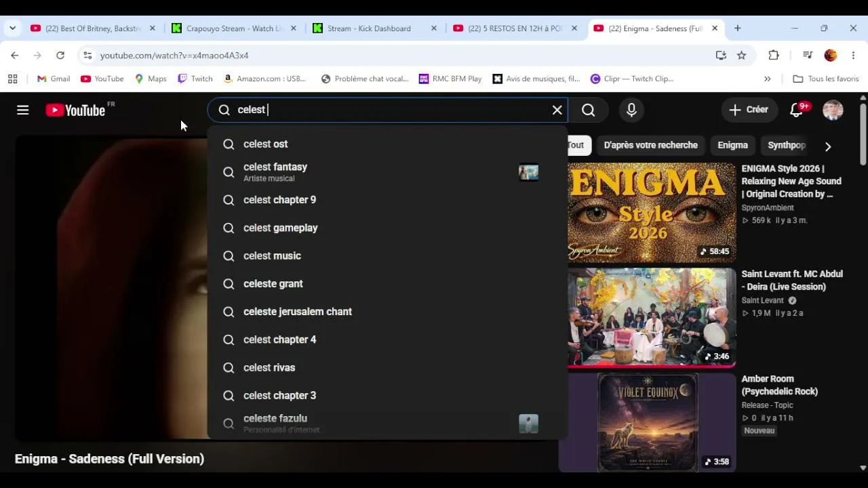Viewport: 868px width, 488px height.
Task: Select suggestion 'celeste fazulu'
Action: pos(387,424)
